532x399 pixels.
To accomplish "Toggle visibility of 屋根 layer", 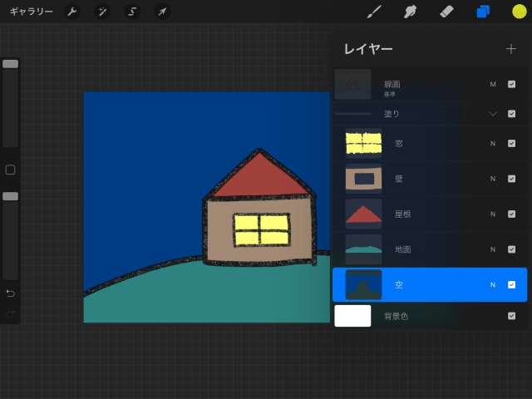I will pyautogui.click(x=512, y=214).
